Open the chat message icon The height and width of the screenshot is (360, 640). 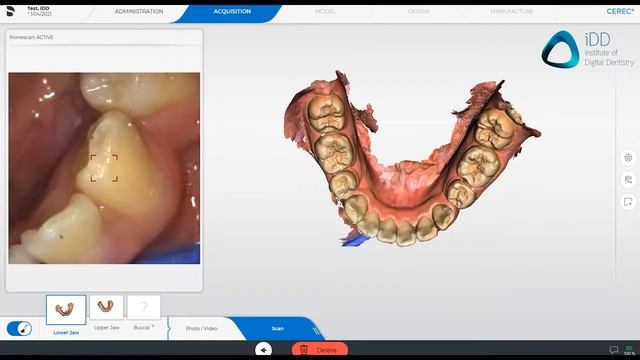(x=613, y=350)
